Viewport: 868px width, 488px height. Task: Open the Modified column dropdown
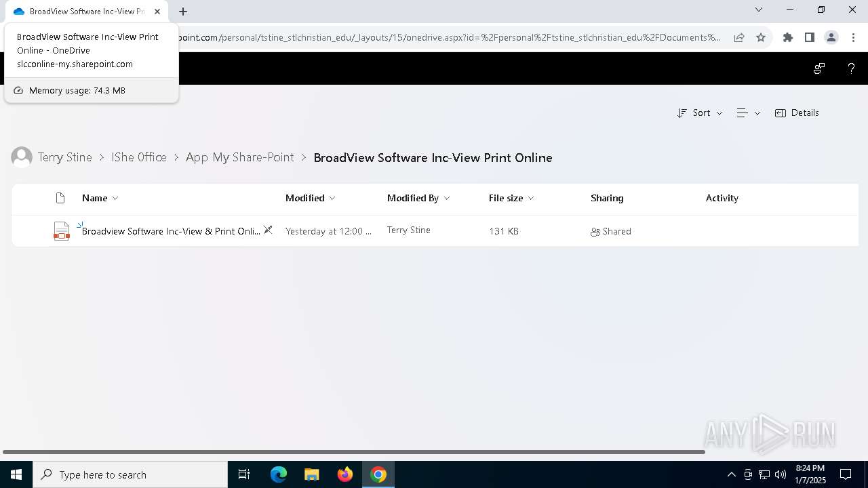coord(311,198)
